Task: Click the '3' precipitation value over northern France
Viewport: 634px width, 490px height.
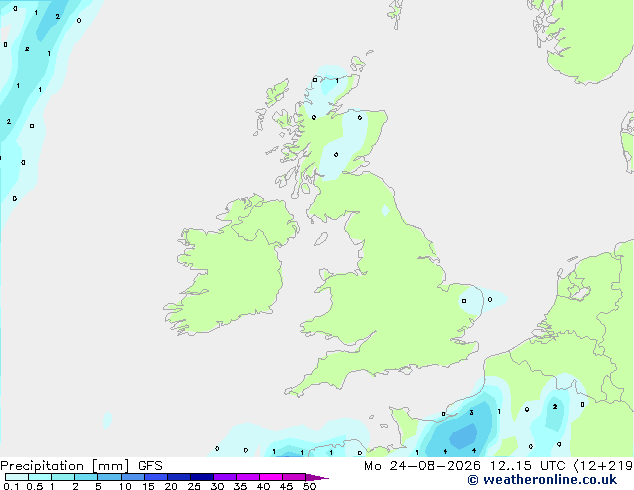Action: click(x=471, y=413)
